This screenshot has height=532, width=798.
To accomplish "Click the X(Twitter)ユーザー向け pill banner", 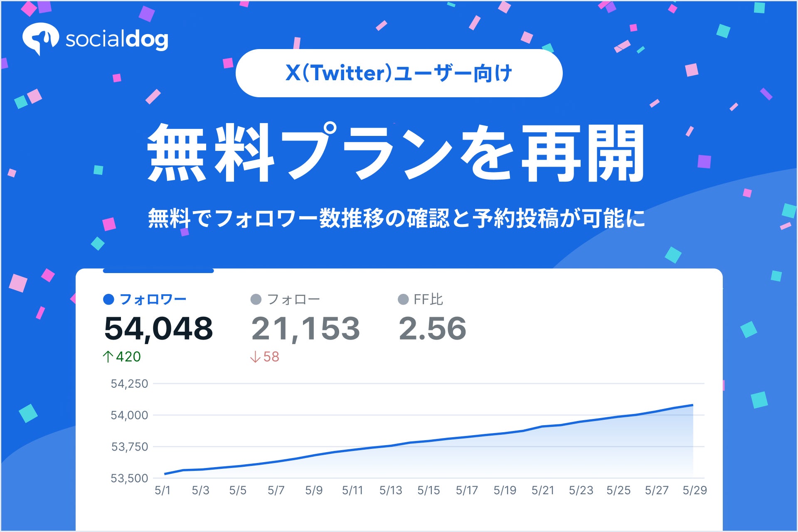I will tap(399, 73).
